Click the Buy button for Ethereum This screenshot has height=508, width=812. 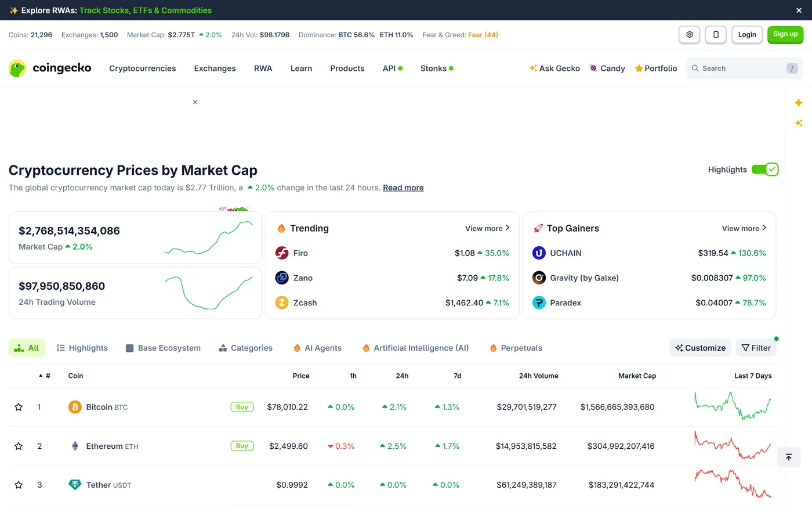[x=242, y=446]
